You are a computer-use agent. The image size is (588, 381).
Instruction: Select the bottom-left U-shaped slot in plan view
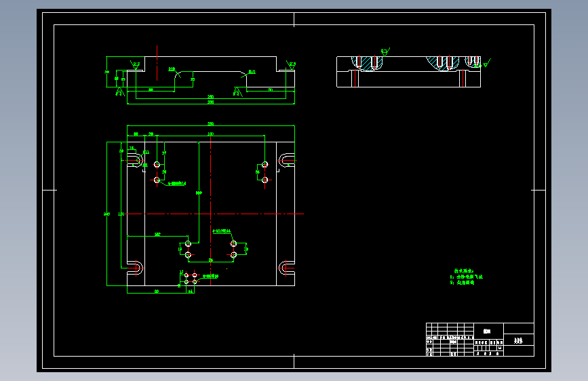(136, 268)
